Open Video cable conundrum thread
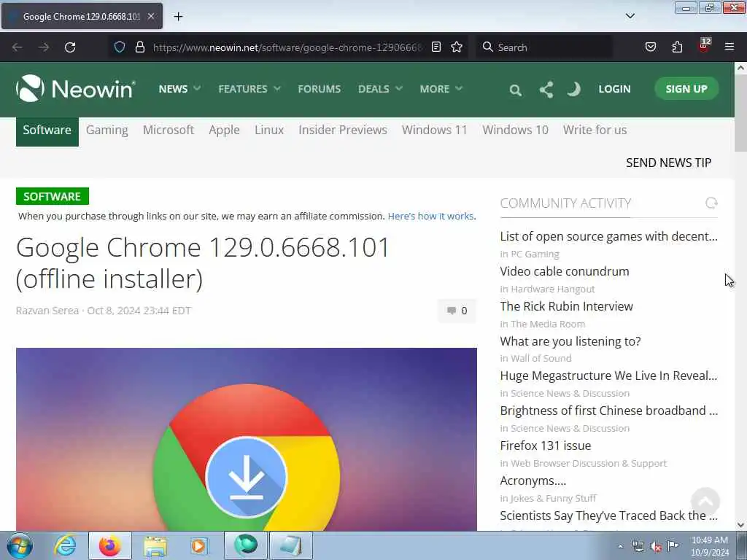747x560 pixels. (x=565, y=271)
